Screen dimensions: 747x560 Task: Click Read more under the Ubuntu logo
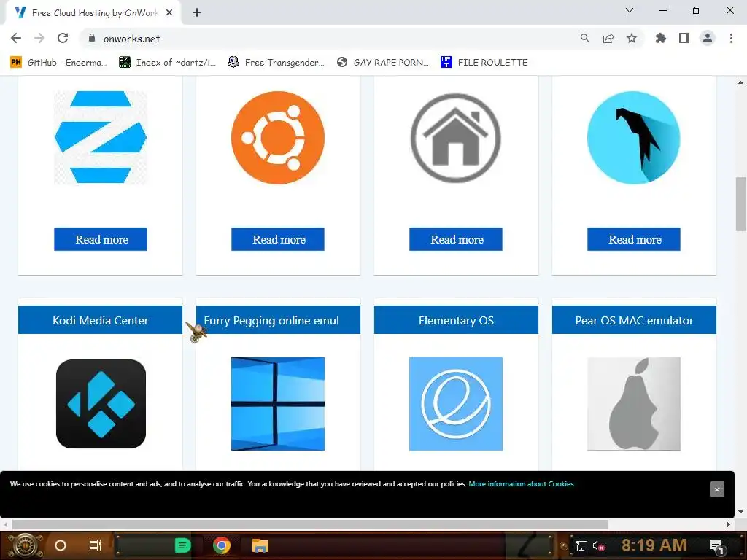[278, 239]
